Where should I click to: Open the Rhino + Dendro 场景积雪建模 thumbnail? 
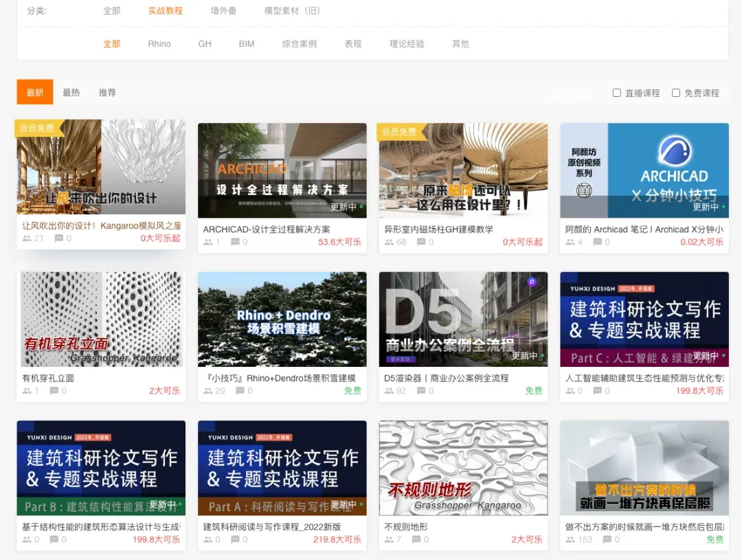(282, 319)
